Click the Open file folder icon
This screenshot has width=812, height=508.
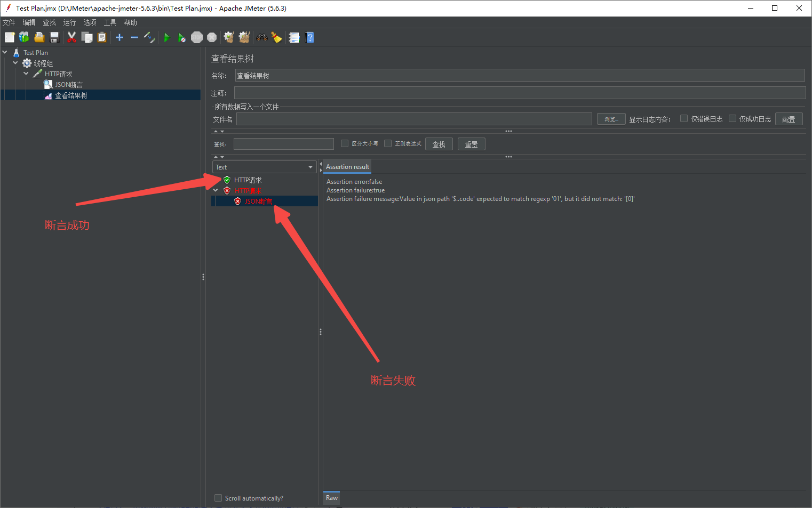tap(39, 37)
